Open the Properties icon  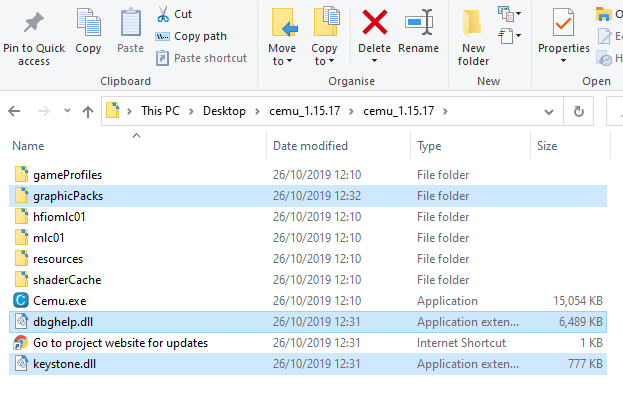click(563, 23)
